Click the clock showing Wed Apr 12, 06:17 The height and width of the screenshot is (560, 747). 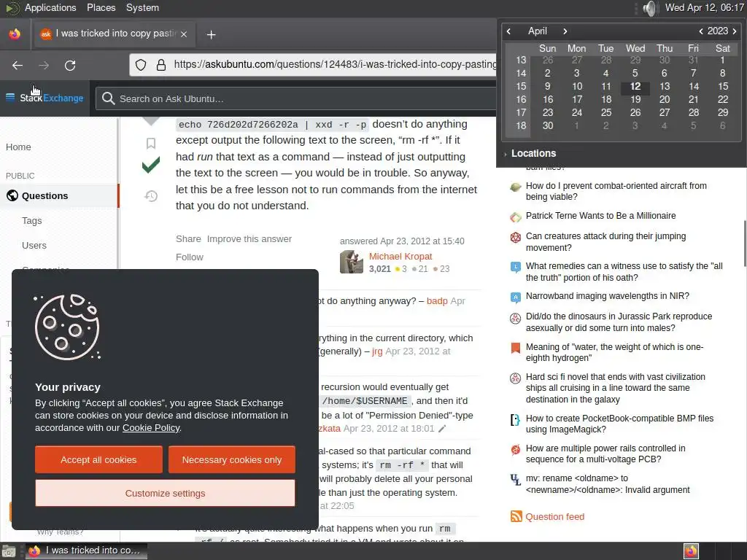point(704,7)
